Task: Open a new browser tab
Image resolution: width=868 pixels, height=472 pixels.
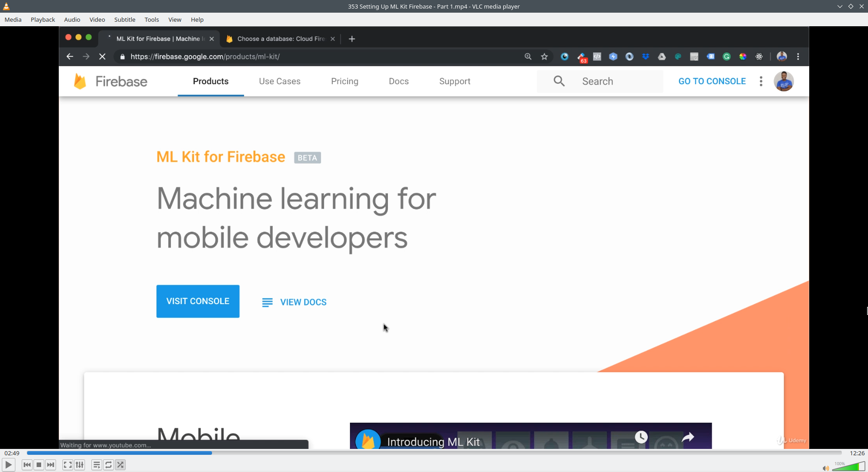Action: 352,39
